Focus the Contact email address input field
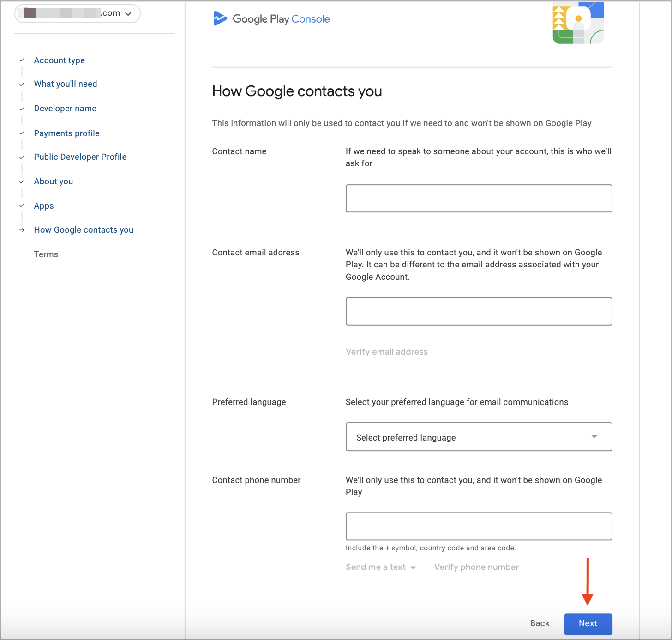672x640 pixels. [x=479, y=311]
